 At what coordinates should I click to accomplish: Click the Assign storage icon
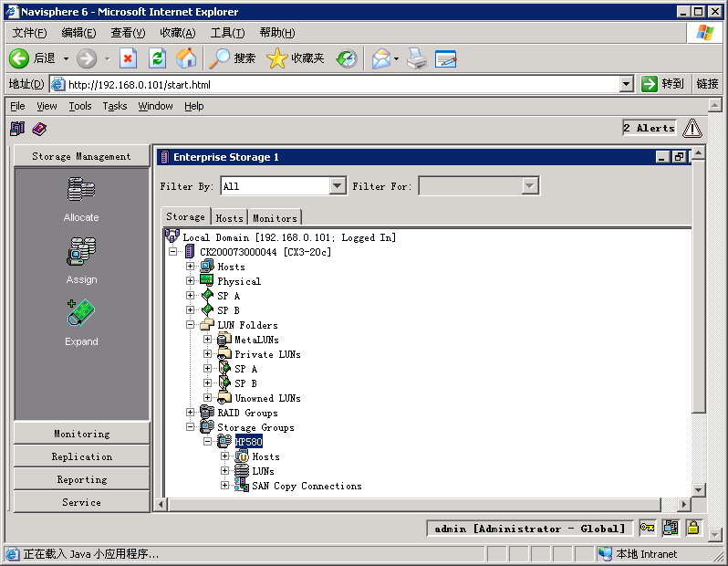pyautogui.click(x=81, y=251)
